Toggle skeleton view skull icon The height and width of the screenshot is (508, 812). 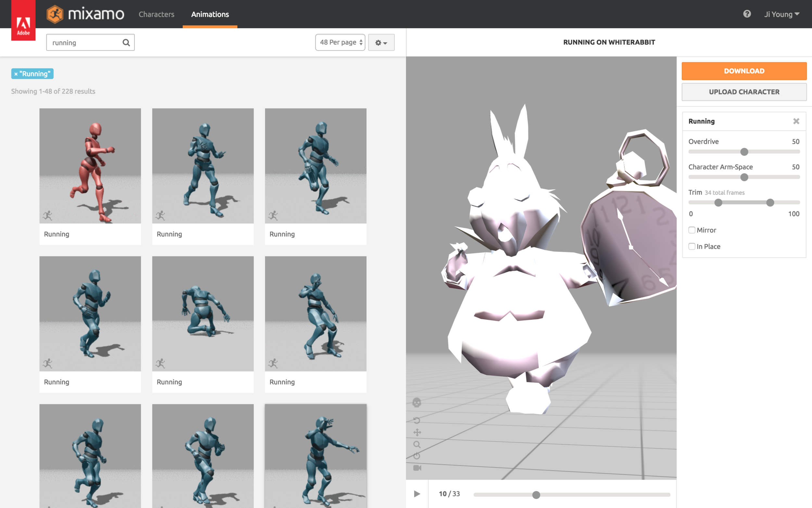click(417, 402)
